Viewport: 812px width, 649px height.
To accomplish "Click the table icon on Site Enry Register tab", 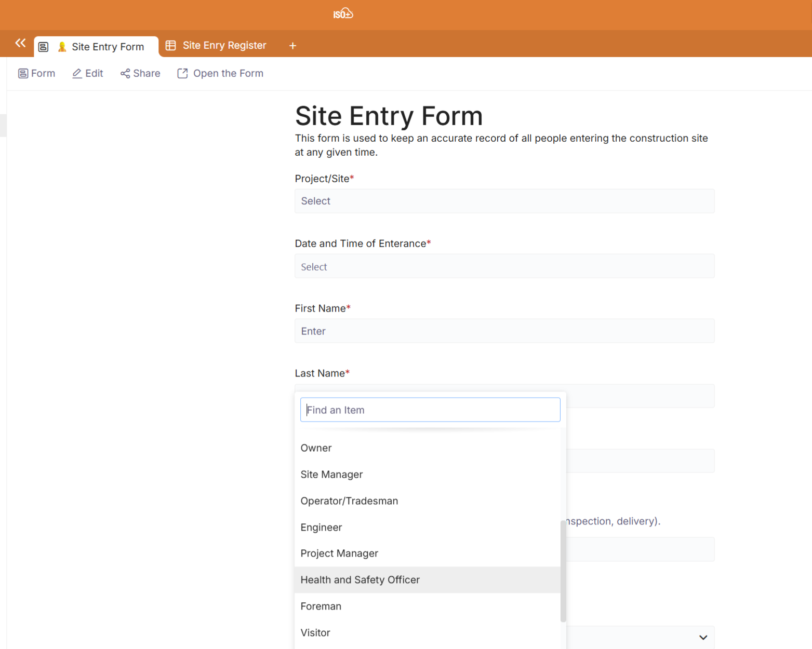I will 170,46.
